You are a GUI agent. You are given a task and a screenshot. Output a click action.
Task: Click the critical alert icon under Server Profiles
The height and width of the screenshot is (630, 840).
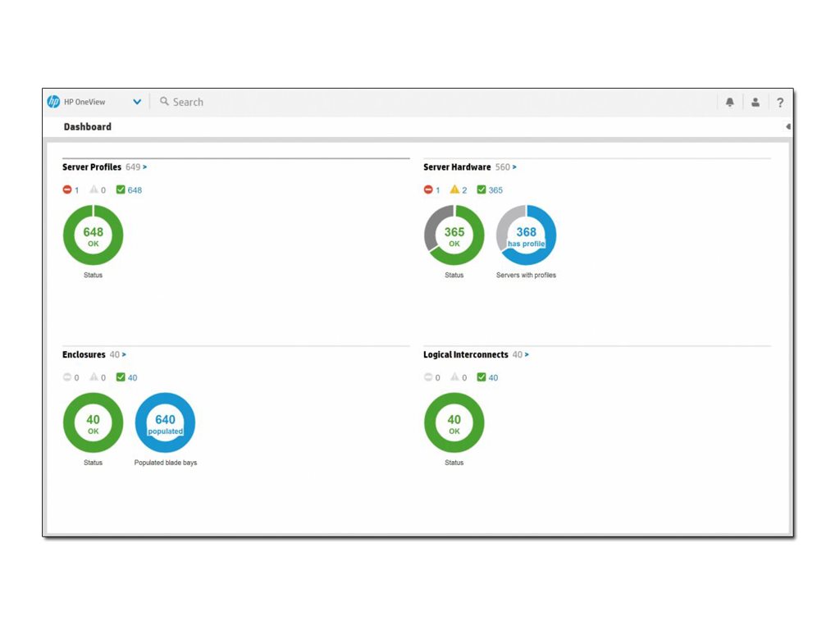[x=66, y=189]
